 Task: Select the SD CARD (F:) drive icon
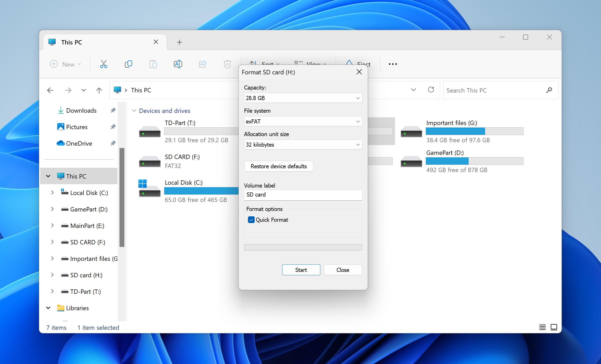point(150,161)
